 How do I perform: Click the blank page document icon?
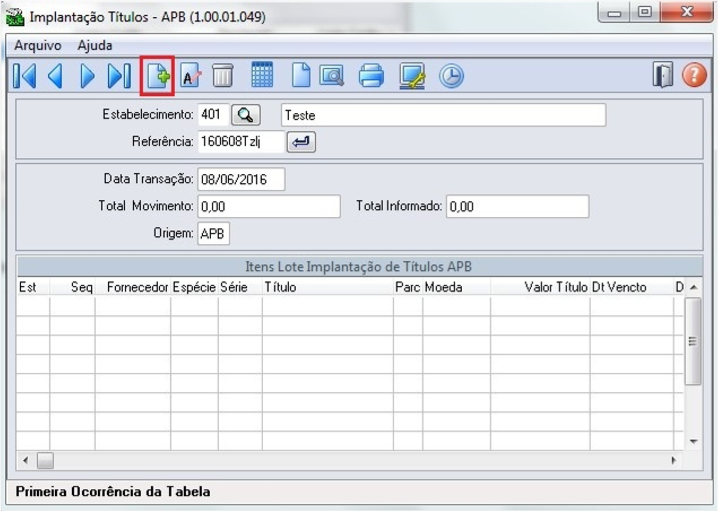click(x=301, y=76)
